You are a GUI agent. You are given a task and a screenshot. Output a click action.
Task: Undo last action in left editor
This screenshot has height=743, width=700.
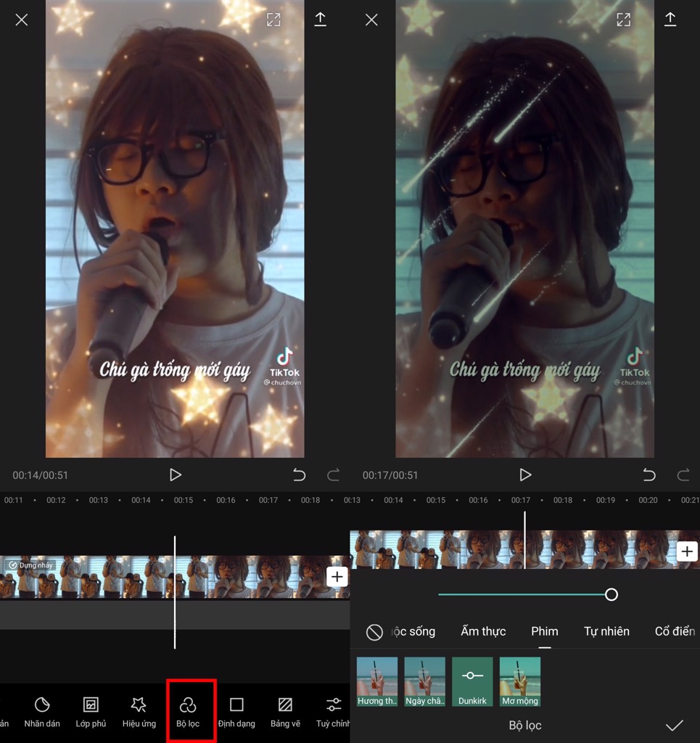pos(299,475)
